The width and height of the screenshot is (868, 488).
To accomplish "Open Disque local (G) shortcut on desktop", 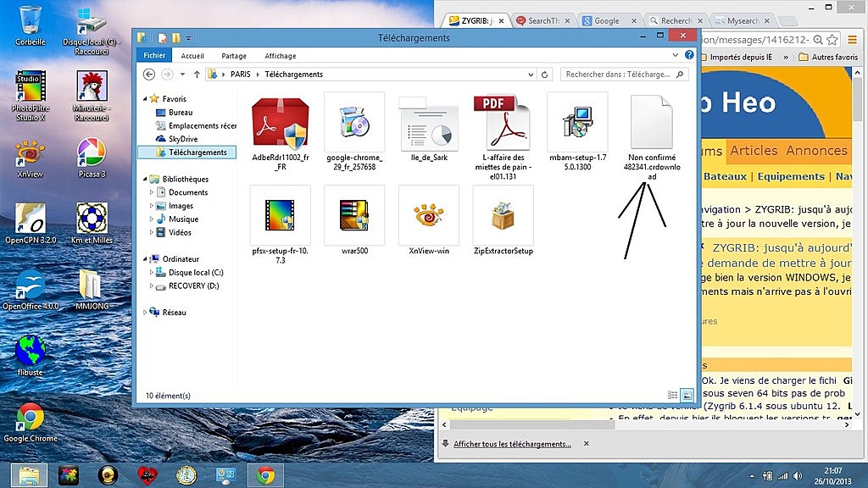I will [x=92, y=31].
